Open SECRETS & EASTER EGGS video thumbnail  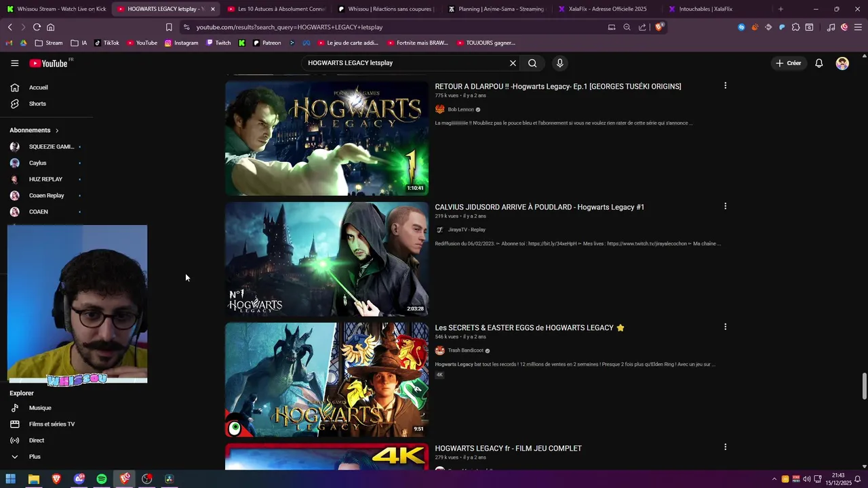pyautogui.click(x=327, y=380)
